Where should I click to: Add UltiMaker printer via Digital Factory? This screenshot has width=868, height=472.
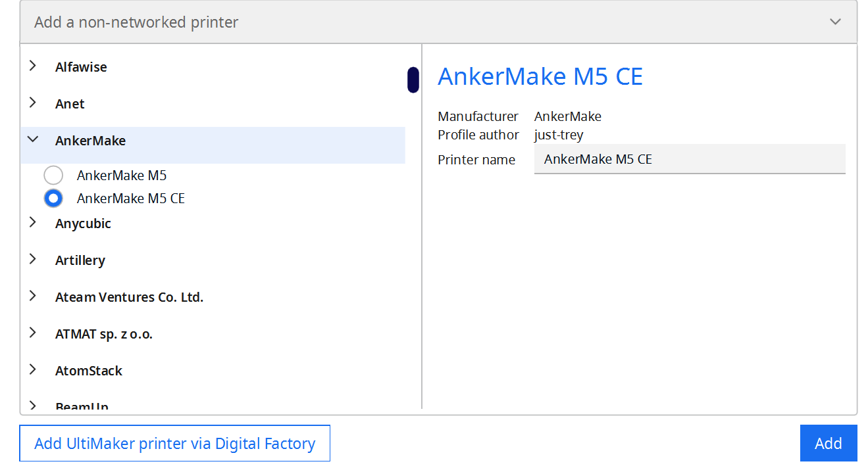click(x=175, y=443)
